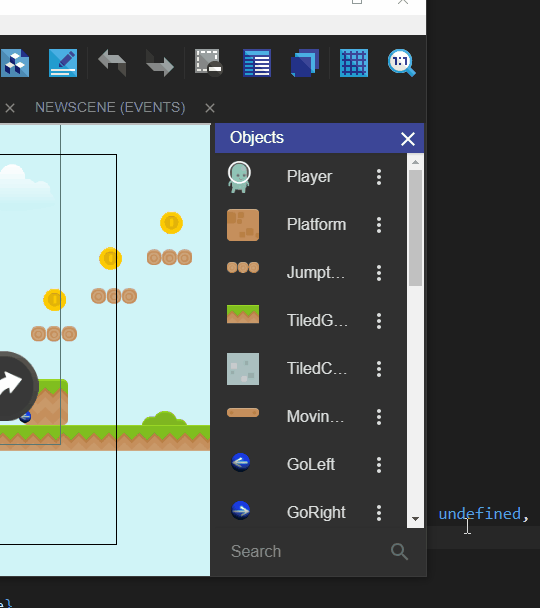Click the Objects list scrollbar down arrow
The image size is (540, 608).
pyautogui.click(x=416, y=519)
